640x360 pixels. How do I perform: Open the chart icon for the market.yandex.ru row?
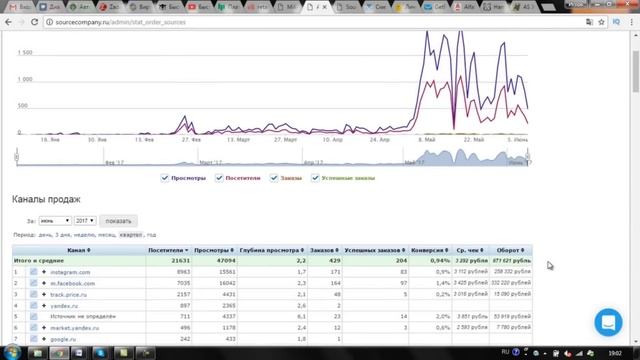coord(33,327)
